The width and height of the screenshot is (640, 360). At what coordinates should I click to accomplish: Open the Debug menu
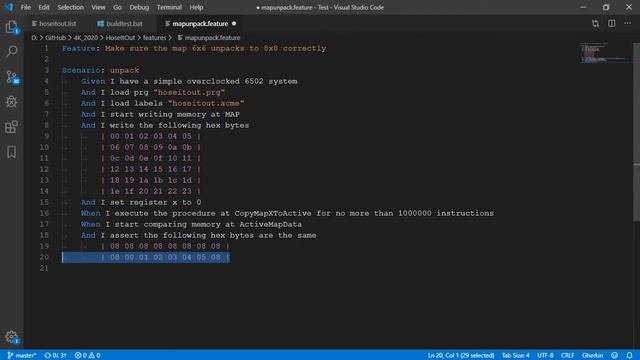point(139,7)
